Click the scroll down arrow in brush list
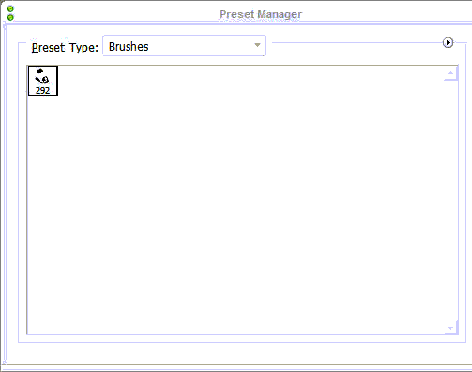Screen dimensions: 472x372 pos(451,328)
